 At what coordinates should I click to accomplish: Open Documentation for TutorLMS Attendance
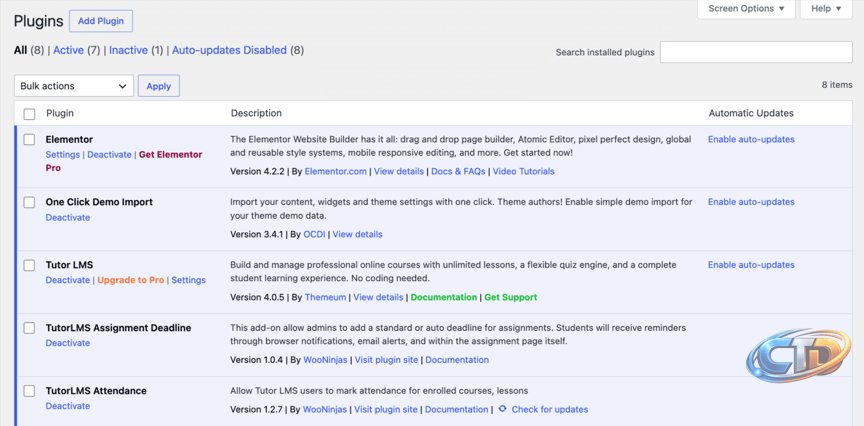[457, 409]
